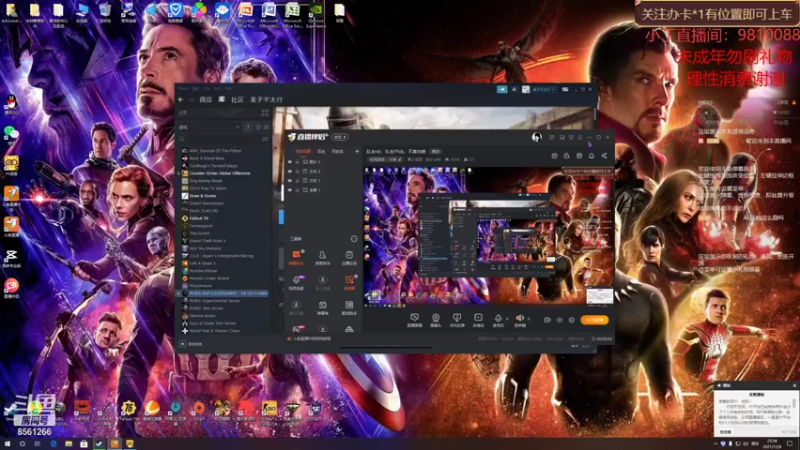
Task: Open the 商店 tab in Steam
Action: pos(206,99)
